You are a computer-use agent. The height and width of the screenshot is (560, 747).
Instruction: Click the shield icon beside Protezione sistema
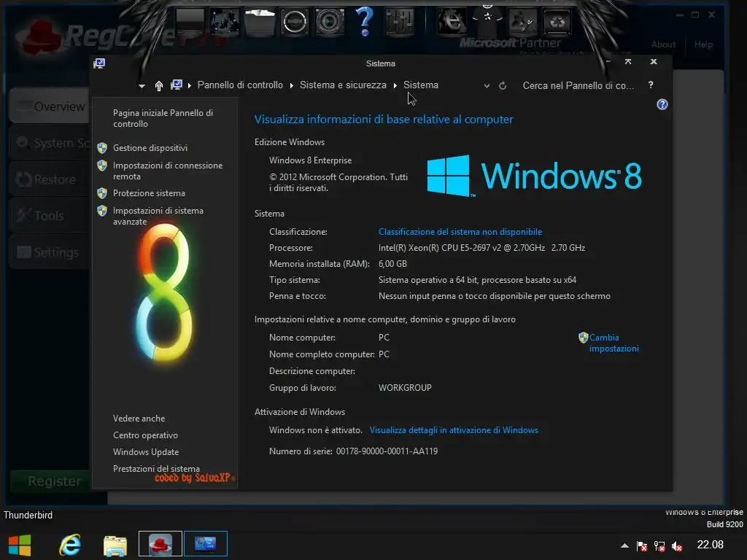102,192
